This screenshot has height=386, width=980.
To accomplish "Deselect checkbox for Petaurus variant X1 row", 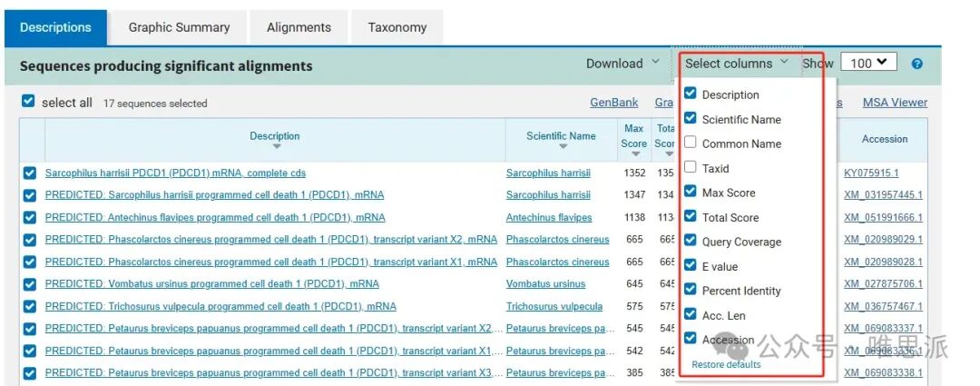I will click(x=29, y=351).
